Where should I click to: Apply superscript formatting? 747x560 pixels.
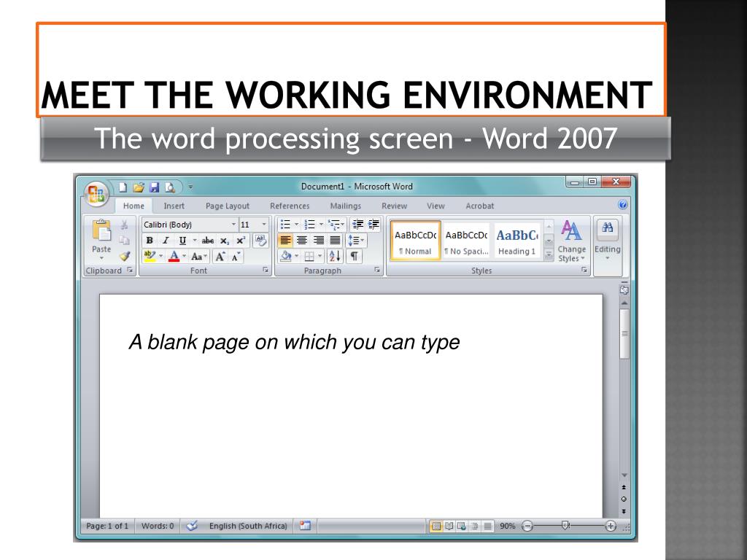click(x=241, y=241)
